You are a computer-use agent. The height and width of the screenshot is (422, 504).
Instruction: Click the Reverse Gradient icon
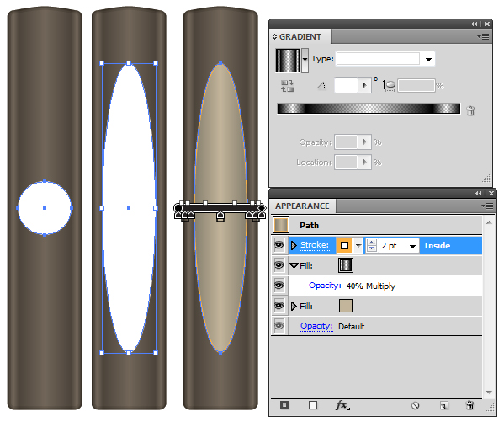[x=287, y=86]
